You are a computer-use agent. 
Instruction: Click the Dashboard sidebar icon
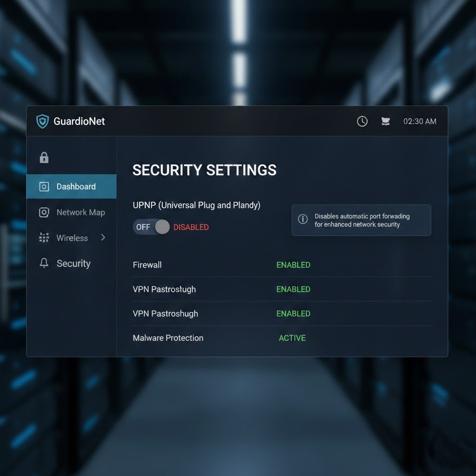coord(44,187)
